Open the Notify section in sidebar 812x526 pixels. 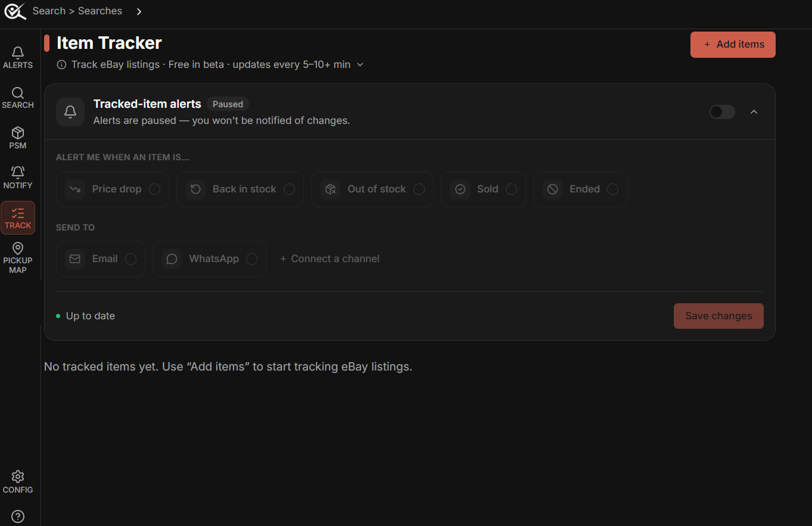click(18, 178)
